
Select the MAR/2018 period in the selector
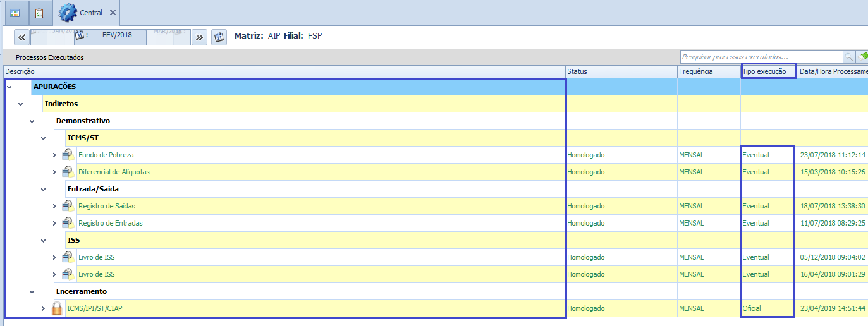pyautogui.click(x=168, y=31)
